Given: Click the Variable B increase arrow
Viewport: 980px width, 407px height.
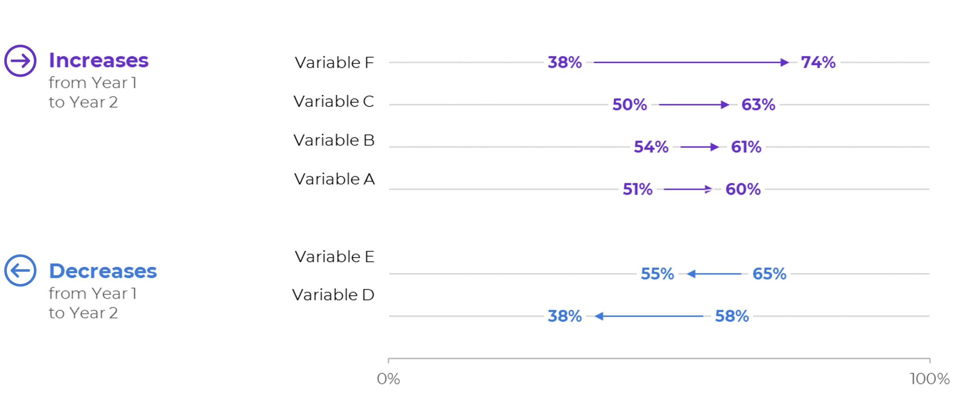Looking at the screenshot, I should (699, 147).
